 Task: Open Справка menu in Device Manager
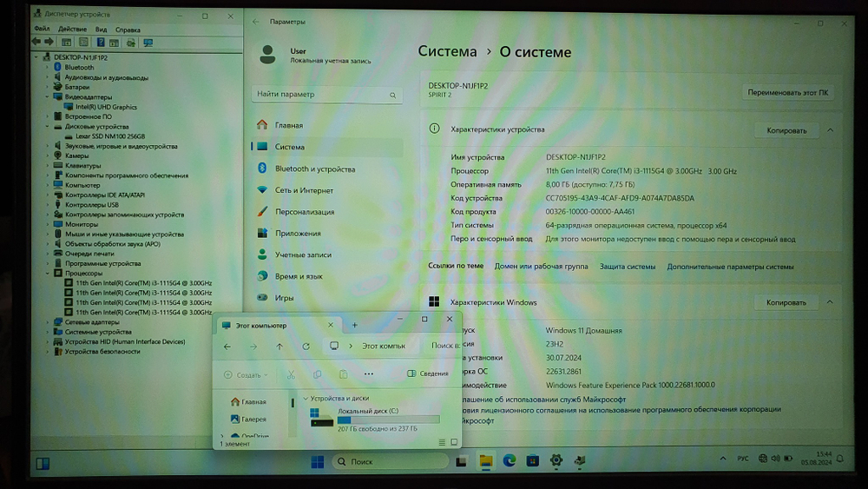(x=128, y=30)
